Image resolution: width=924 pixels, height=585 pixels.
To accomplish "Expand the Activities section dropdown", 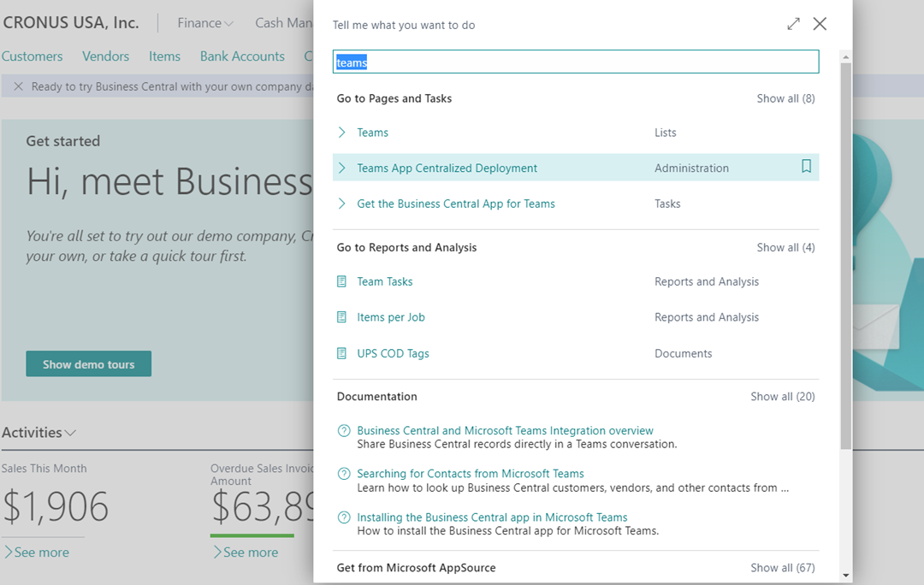I will [38, 433].
